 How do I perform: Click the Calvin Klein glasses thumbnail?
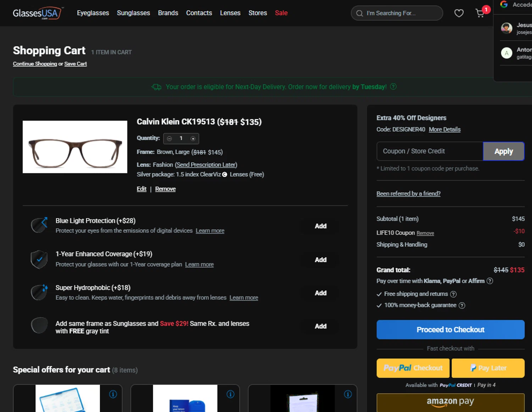tap(75, 147)
